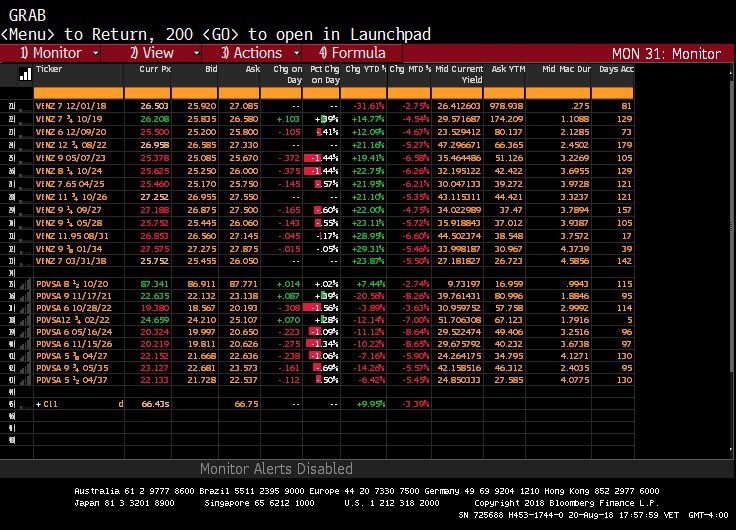The height and width of the screenshot is (530, 736).
Task: Sort by the Ask column header
Action: 253,69
